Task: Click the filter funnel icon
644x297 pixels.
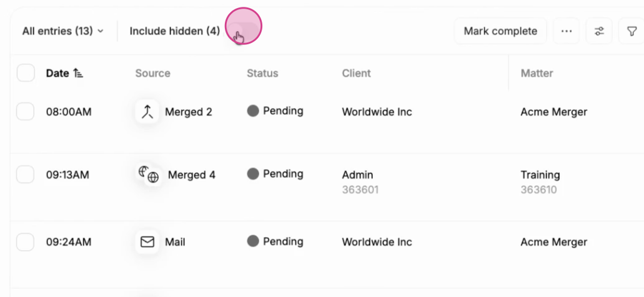Action: point(632,31)
